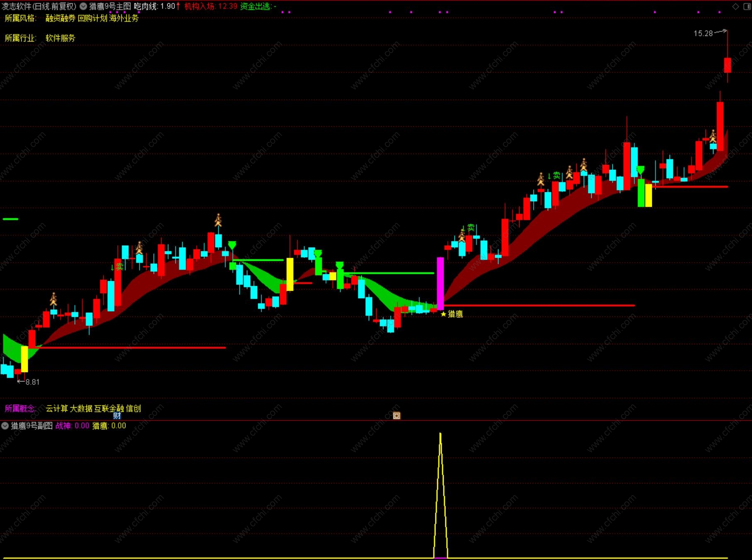Viewport: 752px width, 560px height.
Task: Click the 财 financial marker icon
Action: (117, 415)
